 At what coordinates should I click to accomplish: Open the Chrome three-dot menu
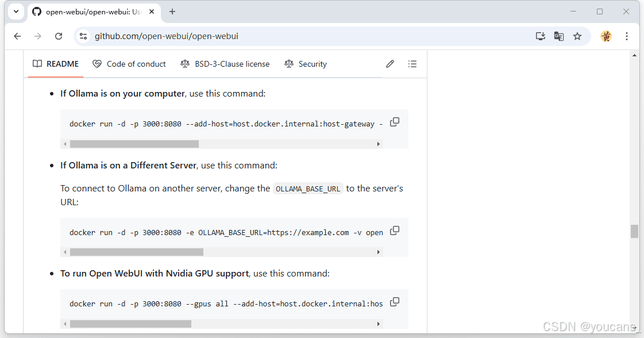coord(627,36)
